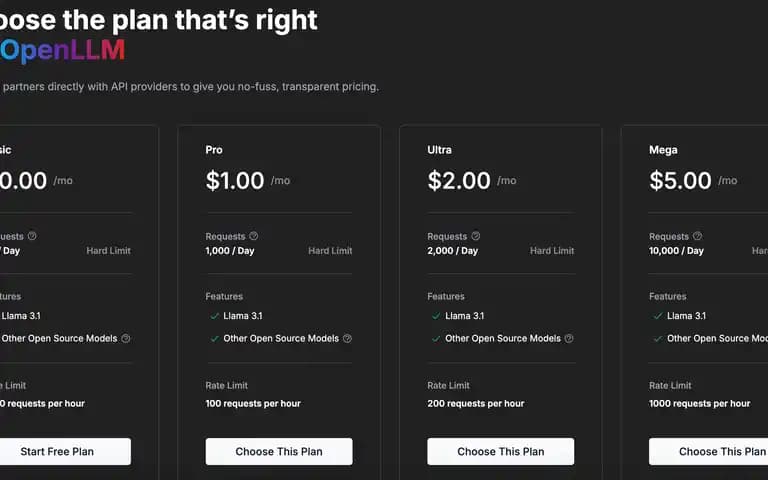Click the Llama 3.1 checkmark in Ultra plan
The width and height of the screenshot is (768, 480).
point(436,316)
